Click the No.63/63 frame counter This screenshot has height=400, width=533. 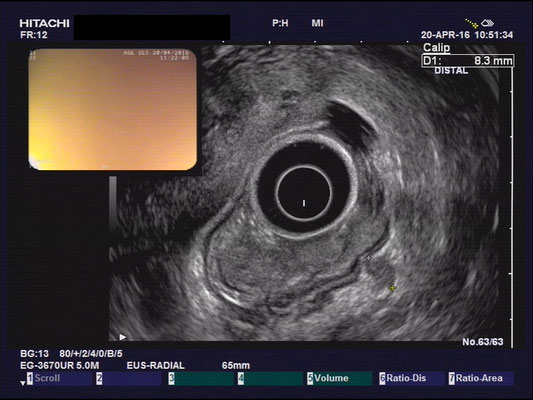point(483,342)
